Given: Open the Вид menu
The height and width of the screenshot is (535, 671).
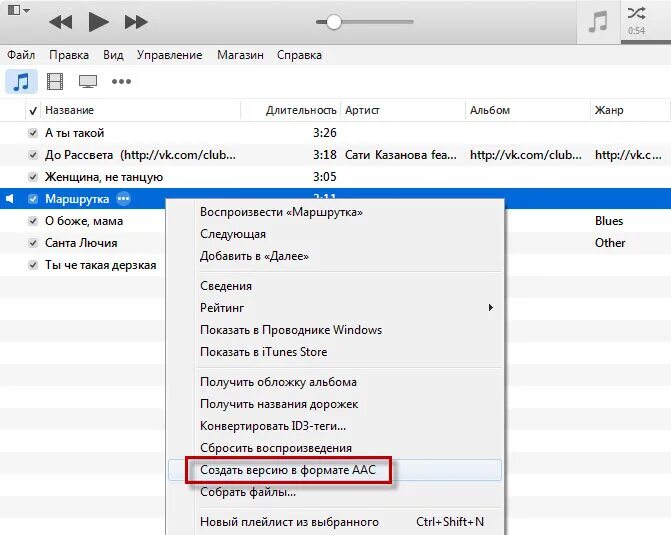Looking at the screenshot, I should pyautogui.click(x=113, y=55).
